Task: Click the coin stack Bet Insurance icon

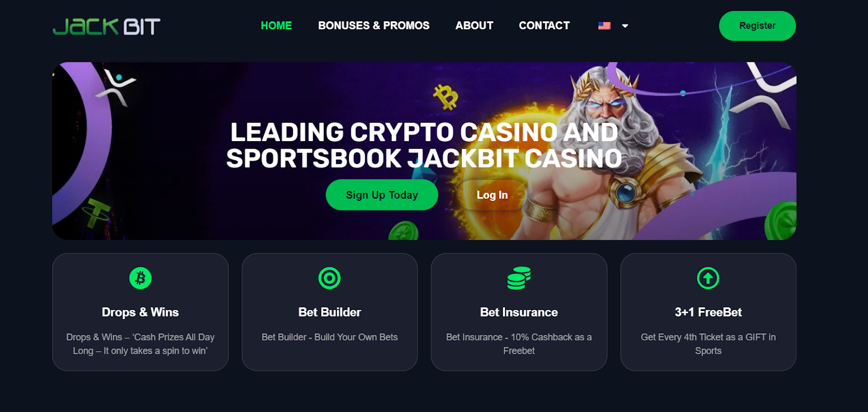Action: click(519, 278)
